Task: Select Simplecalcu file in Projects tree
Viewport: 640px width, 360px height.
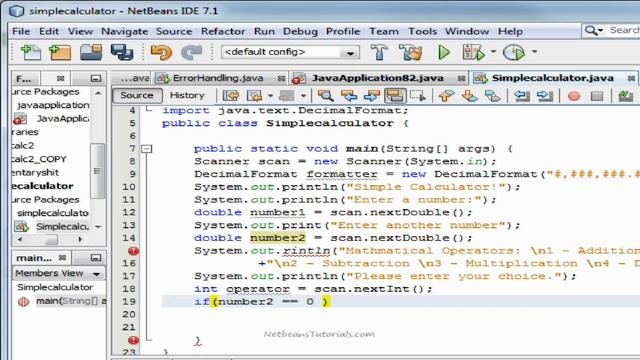Action: [62, 226]
